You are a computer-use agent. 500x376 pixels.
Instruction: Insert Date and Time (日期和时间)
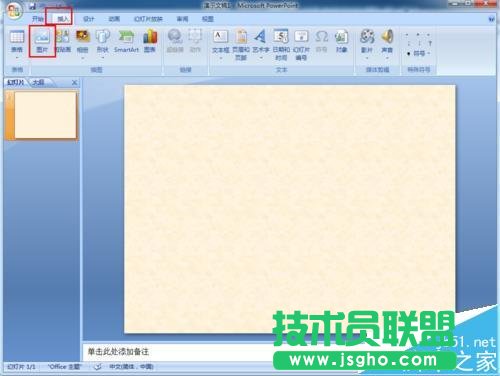281,45
